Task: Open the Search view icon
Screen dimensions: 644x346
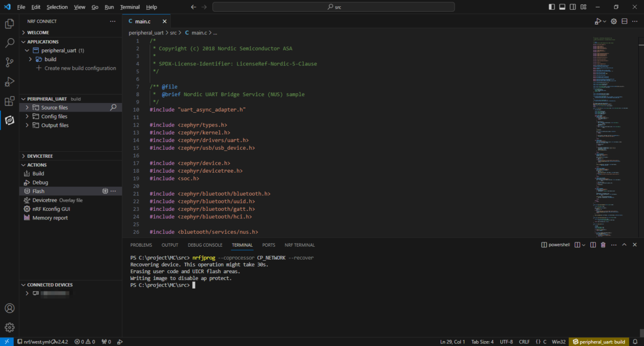Action: (x=9, y=43)
